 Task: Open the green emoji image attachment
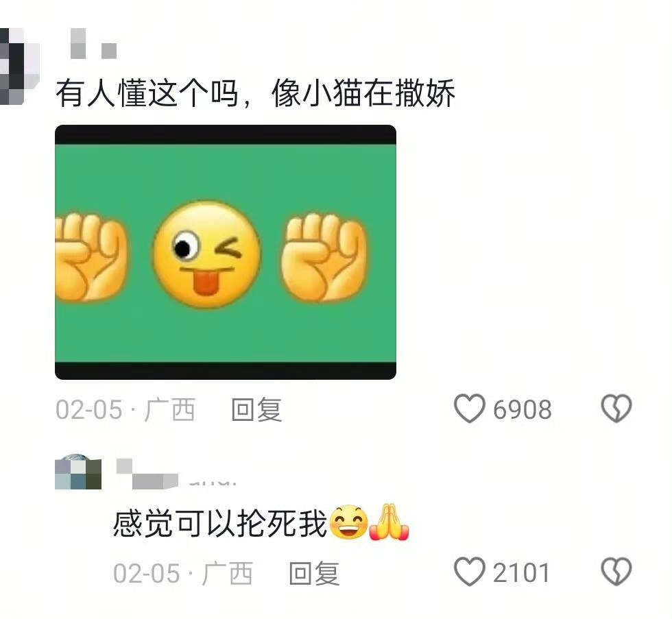coord(226,252)
